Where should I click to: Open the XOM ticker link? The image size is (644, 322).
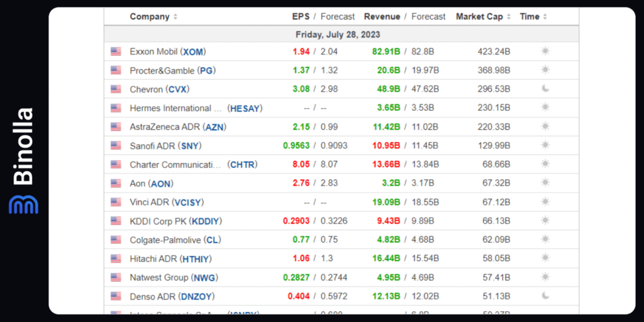click(x=194, y=52)
